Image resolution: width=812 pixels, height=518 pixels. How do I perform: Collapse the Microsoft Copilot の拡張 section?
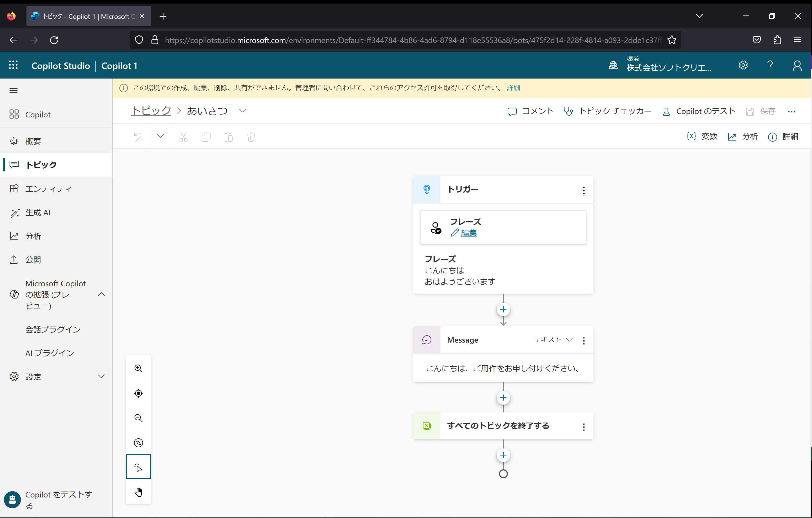(101, 294)
